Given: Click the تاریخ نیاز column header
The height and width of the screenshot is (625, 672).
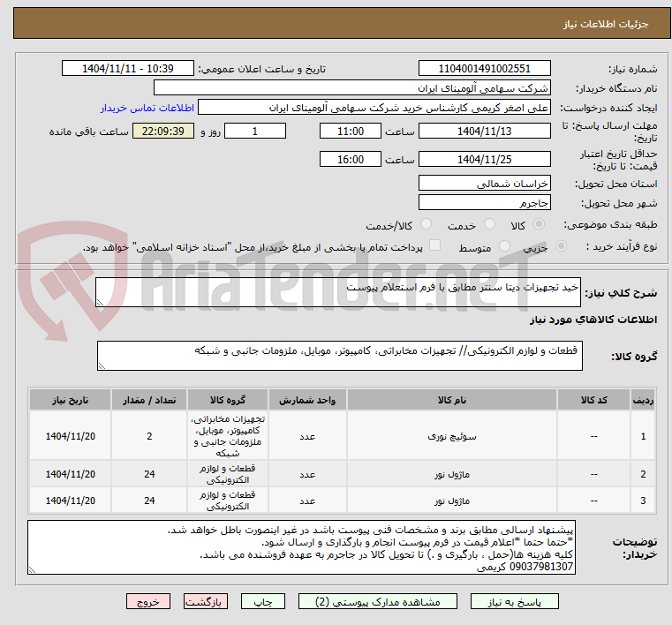Looking at the screenshot, I should 71,400.
